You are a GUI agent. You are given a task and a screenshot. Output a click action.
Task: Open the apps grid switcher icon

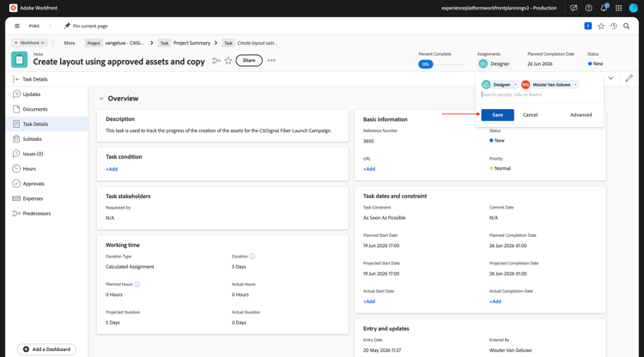[618, 8]
